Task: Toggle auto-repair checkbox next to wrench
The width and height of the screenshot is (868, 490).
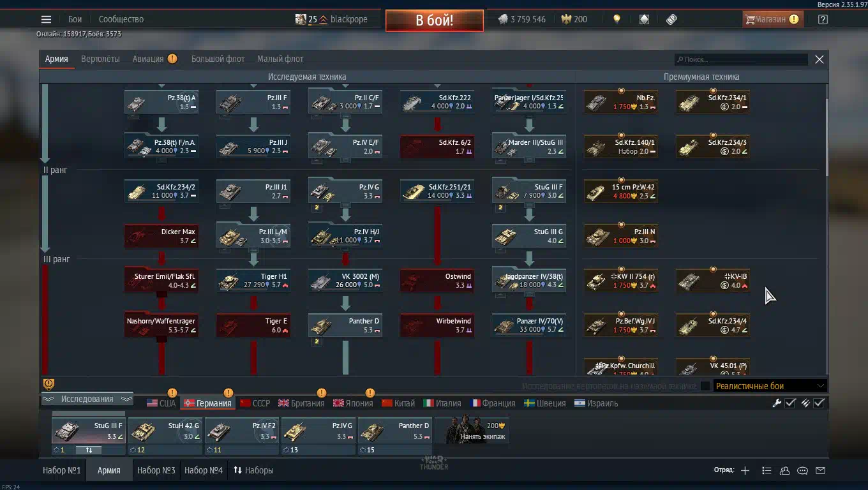Action: [x=791, y=403]
